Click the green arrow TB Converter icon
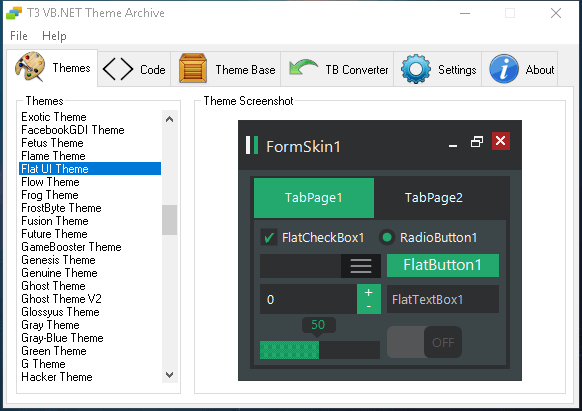This screenshot has height=411, width=582. [303, 67]
